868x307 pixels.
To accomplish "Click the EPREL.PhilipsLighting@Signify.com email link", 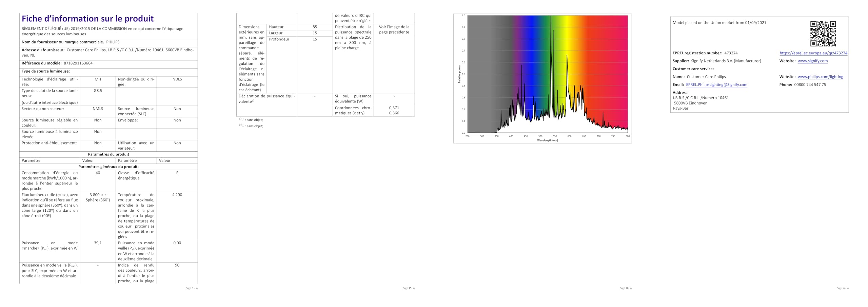I will (716, 85).
